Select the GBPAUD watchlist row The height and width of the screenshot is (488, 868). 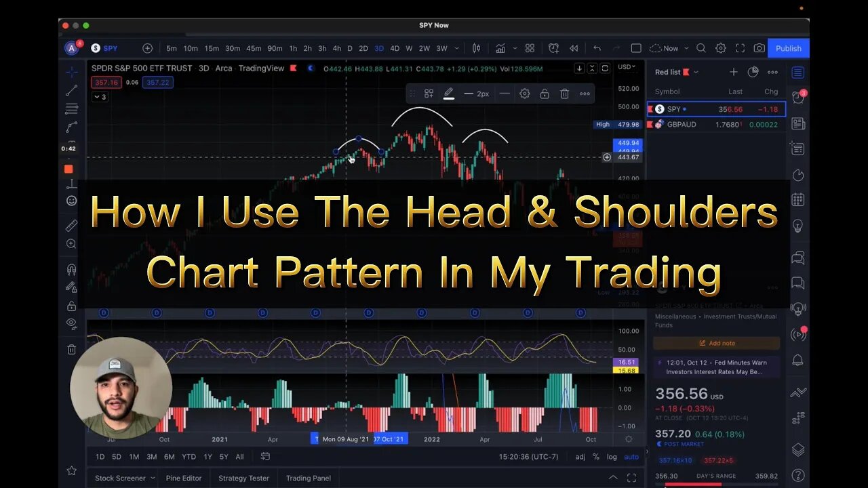click(x=716, y=125)
